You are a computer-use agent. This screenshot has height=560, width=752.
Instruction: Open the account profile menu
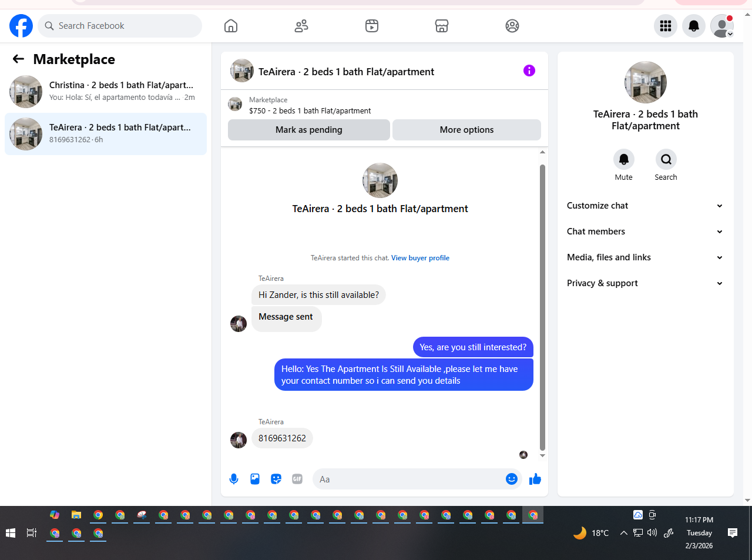tap(722, 26)
